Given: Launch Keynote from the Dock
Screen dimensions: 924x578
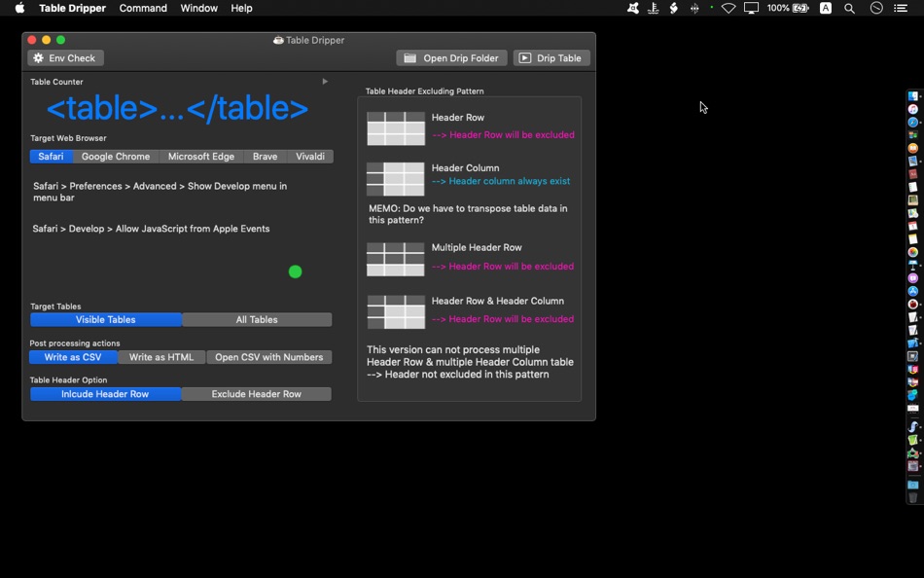Looking at the screenshot, I should (912, 265).
